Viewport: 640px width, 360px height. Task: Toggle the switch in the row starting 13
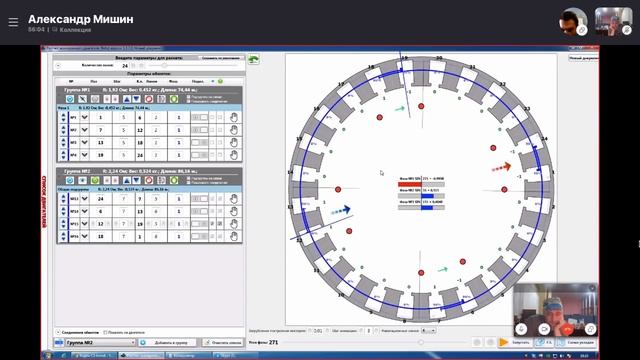coord(200,142)
